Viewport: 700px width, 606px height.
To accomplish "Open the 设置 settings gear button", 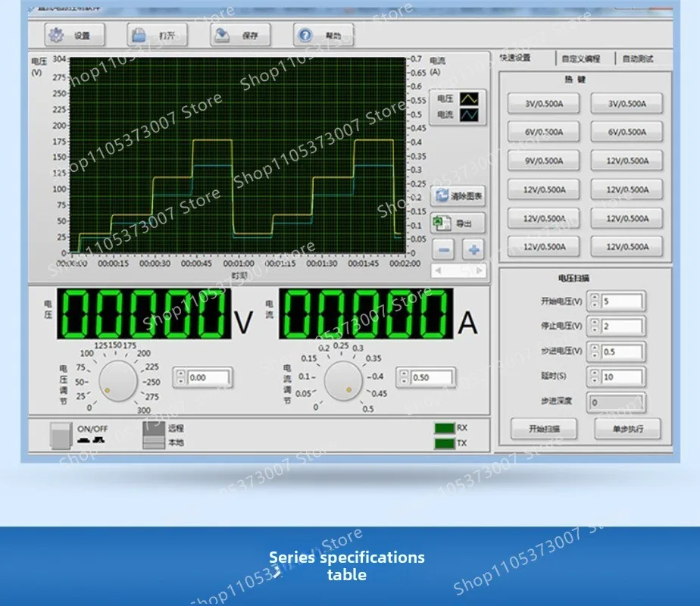I will [74, 36].
